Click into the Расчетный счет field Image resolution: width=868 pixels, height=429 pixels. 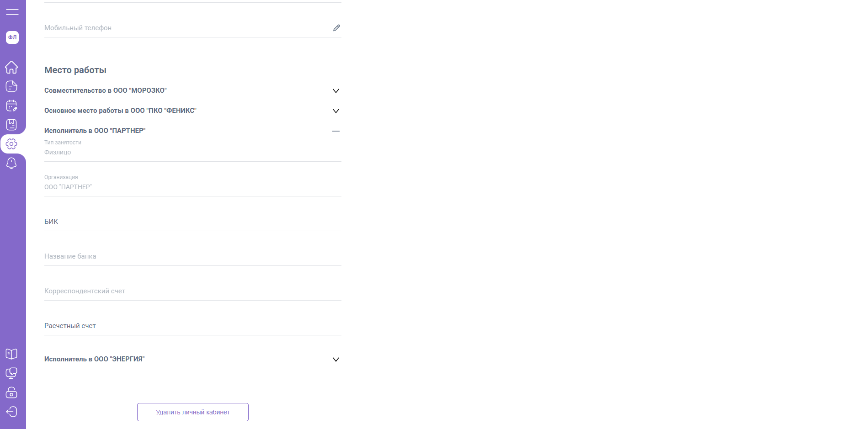[x=192, y=326]
